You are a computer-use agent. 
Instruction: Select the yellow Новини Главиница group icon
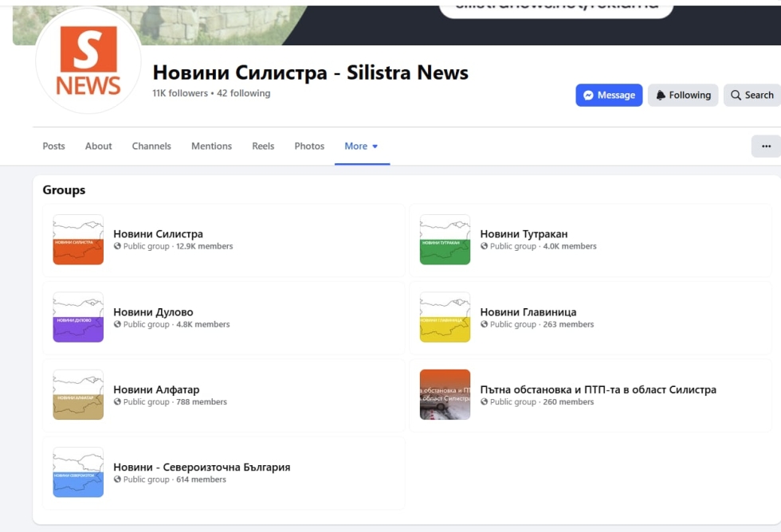[445, 318]
